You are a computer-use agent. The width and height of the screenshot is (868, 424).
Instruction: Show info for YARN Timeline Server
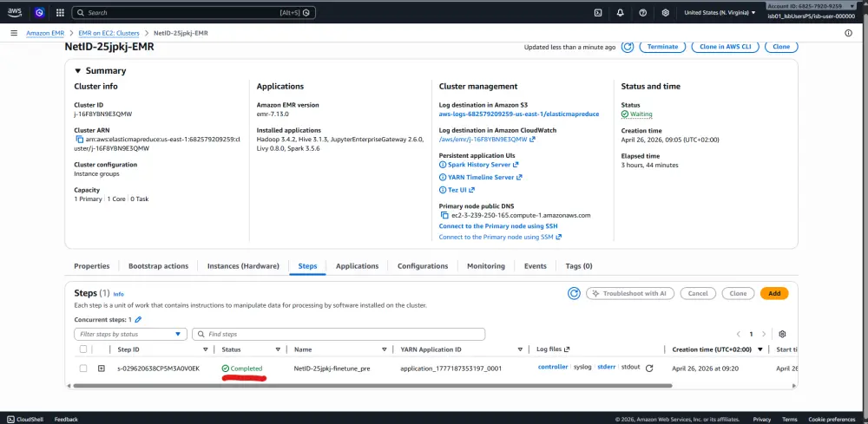[x=443, y=178]
